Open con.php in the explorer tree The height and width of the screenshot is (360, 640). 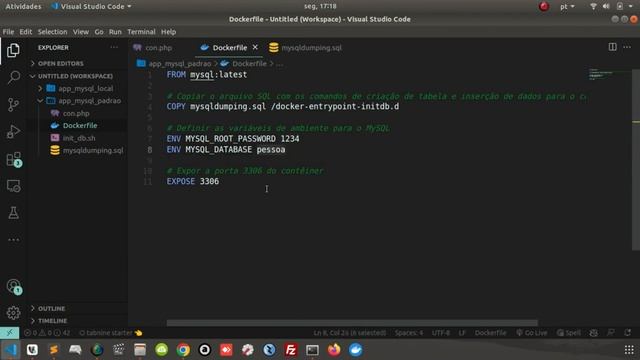point(76,113)
